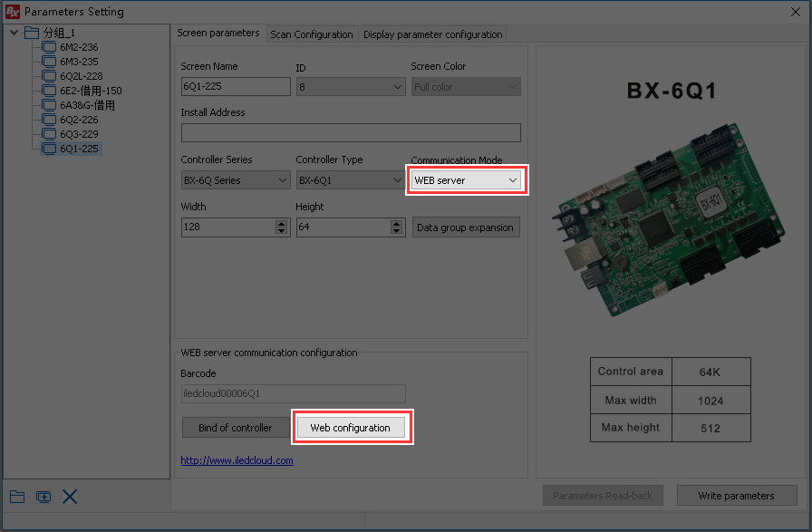Open the ID dropdown
This screenshot has height=532, width=812.
397,87
